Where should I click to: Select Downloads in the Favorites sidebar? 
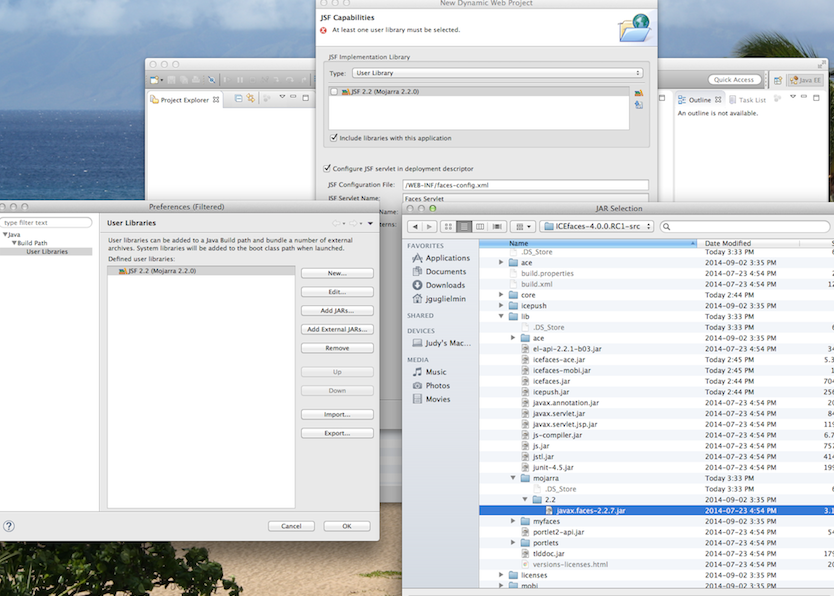point(445,285)
